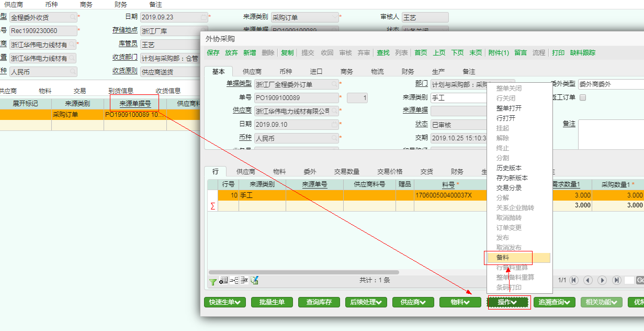Click the export grid icon with green arrow
Viewport: 644px width, 331px height.
[x=255, y=281]
